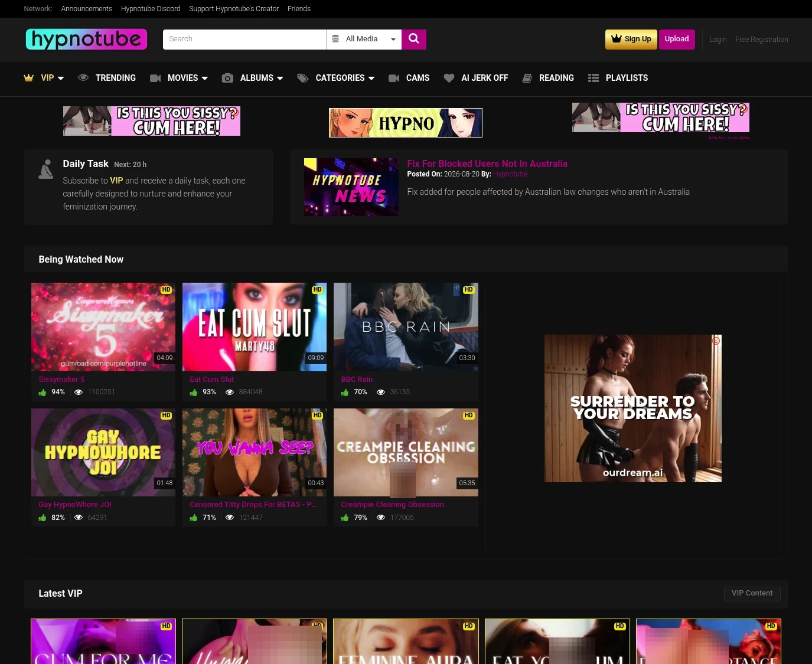This screenshot has width=812, height=664.
Task: Click the book icon beside Reading
Action: pyautogui.click(x=527, y=78)
